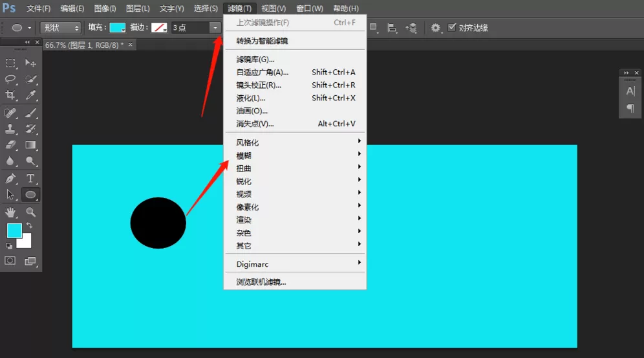Select the Brush tool
Image resolution: width=644 pixels, height=358 pixels.
point(30,113)
